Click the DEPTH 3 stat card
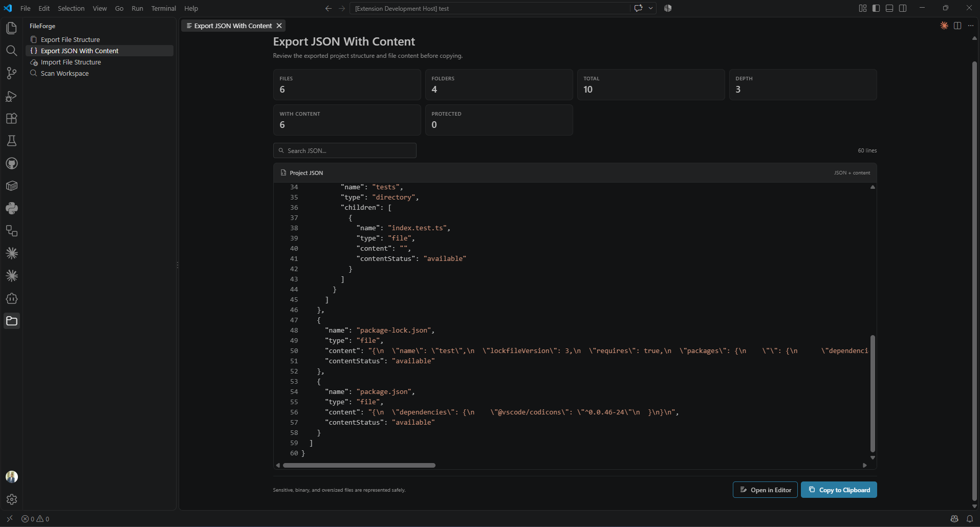Viewport: 980px width, 527px height. pyautogui.click(x=803, y=84)
